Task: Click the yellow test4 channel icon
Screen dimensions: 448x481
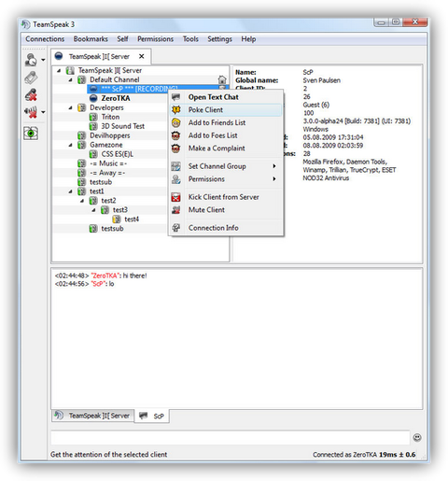Action: pos(117,219)
